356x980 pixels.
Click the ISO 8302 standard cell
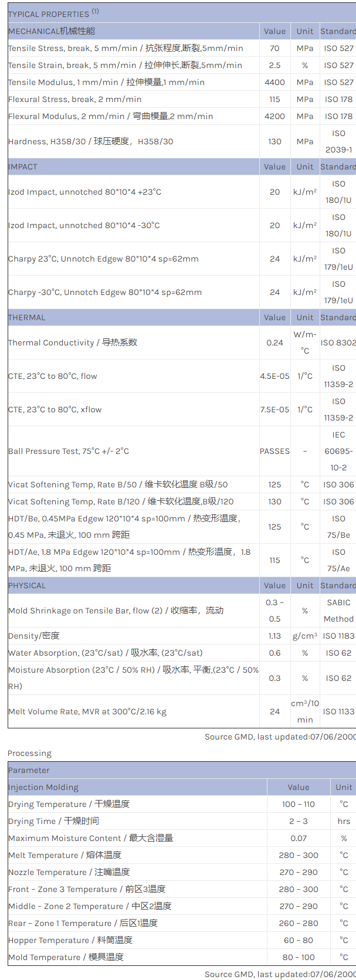tap(338, 343)
